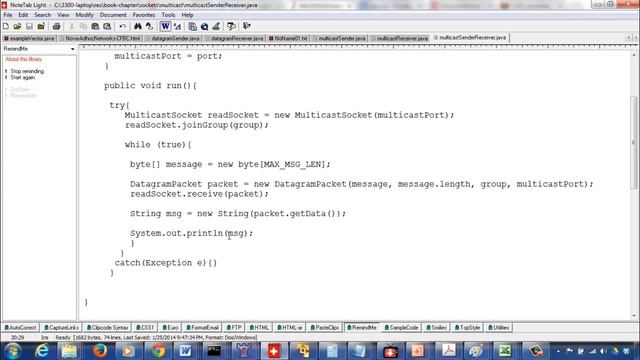Open the Modify menu
Screen dimensions: 640x360
pyautogui.click(x=84, y=15)
